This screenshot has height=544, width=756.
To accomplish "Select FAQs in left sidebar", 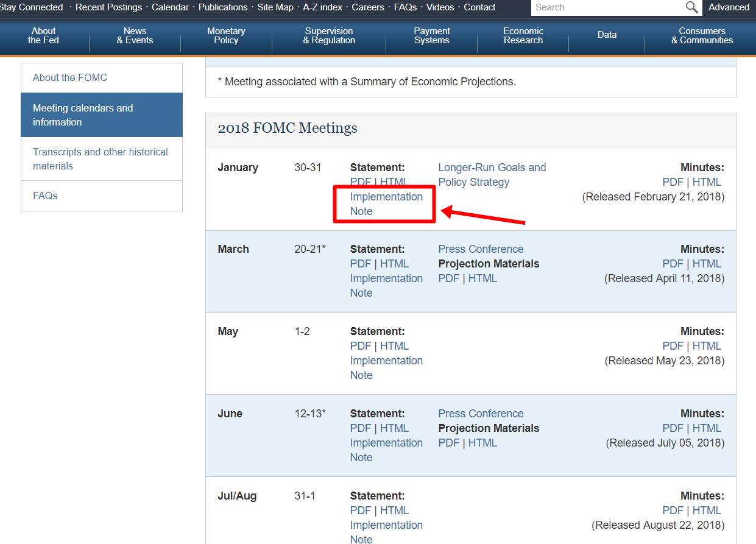I will click(x=102, y=196).
